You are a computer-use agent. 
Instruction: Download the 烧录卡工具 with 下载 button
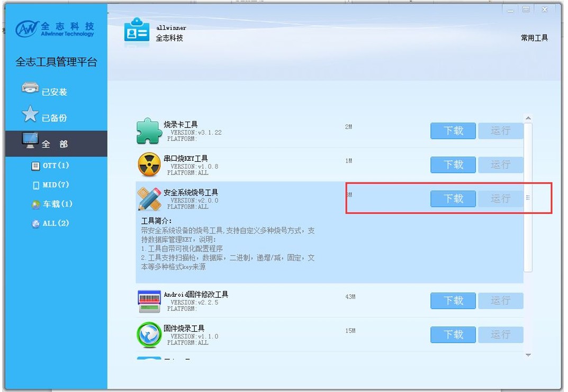click(x=453, y=131)
